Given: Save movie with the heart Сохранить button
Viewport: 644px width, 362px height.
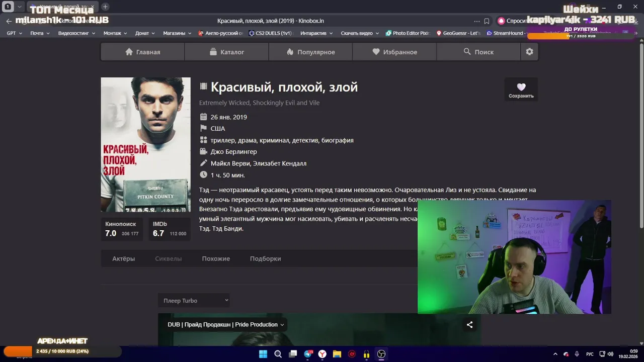Looking at the screenshot, I should pos(521,89).
